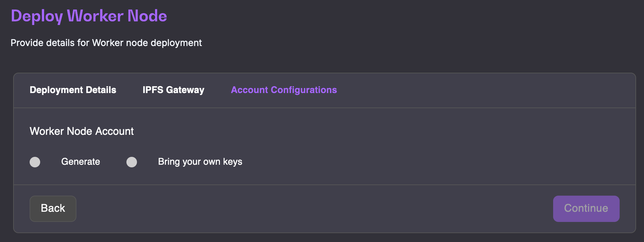Open the Account Configurations tab
644x242 pixels.
click(x=283, y=90)
